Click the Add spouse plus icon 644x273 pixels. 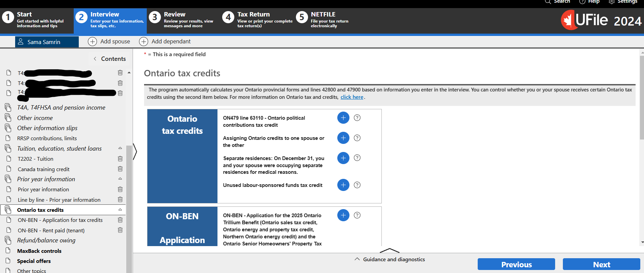[x=92, y=41]
